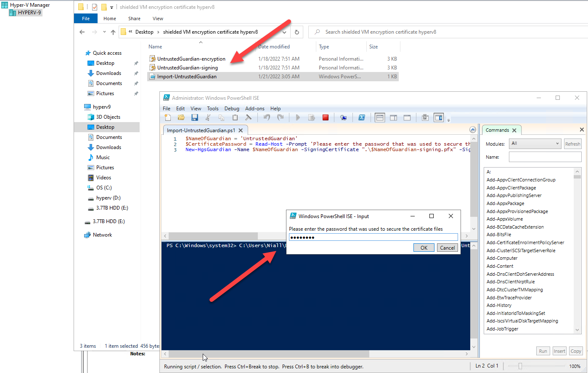This screenshot has height=373, width=588.
Task: Open the Edit menu in PowerShell ISE
Action: pyautogui.click(x=180, y=109)
